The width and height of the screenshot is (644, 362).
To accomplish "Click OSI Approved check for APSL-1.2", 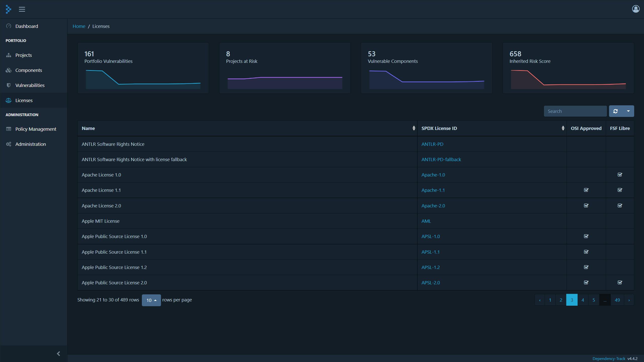I will (x=586, y=267).
